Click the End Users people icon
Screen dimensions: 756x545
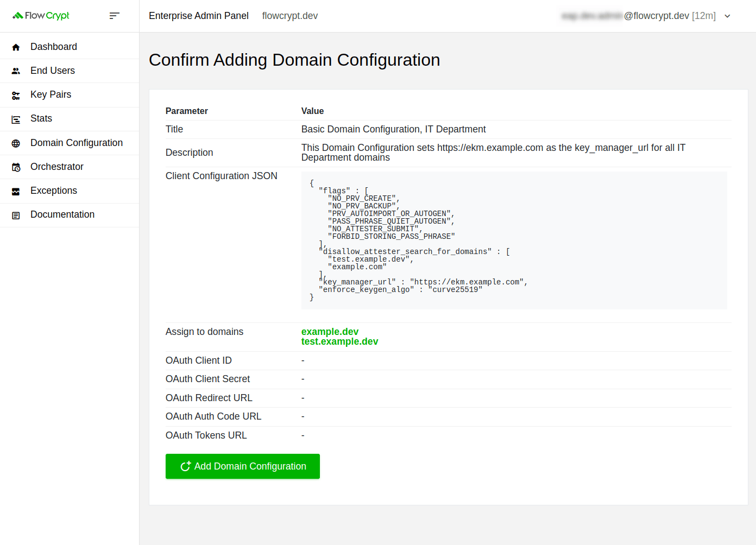click(x=16, y=71)
